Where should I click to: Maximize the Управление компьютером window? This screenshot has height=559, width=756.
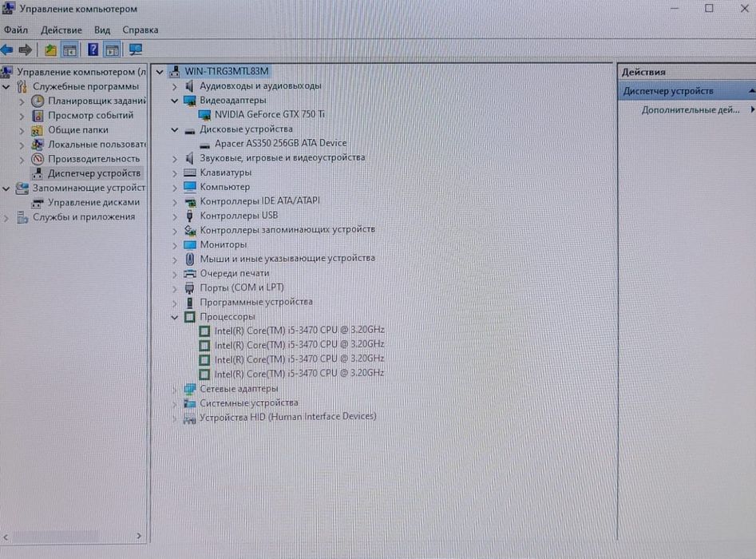pos(709,8)
